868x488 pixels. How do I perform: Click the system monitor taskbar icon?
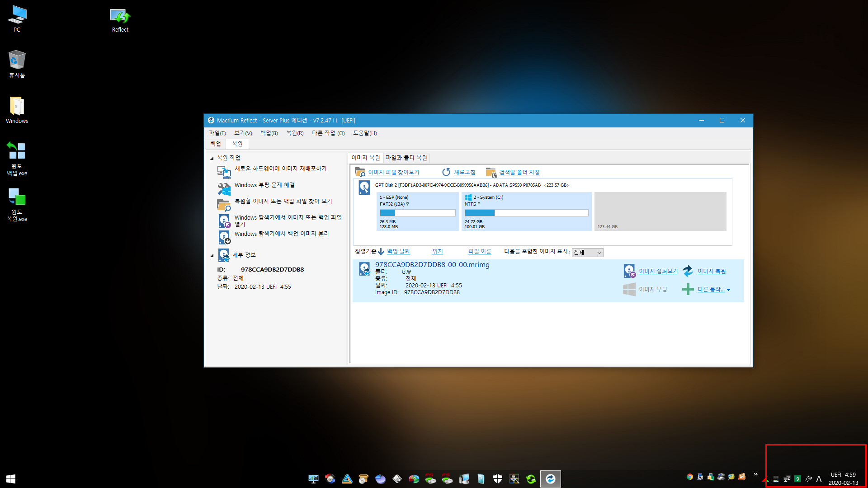pos(313,479)
